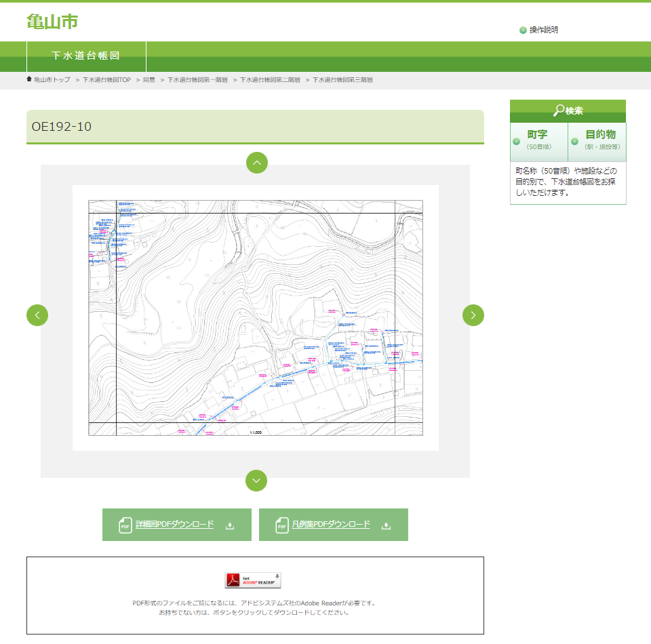Viewport: 651px width, 644px height.
Task: Click the Get Adobe Reader badge
Action: (253, 580)
